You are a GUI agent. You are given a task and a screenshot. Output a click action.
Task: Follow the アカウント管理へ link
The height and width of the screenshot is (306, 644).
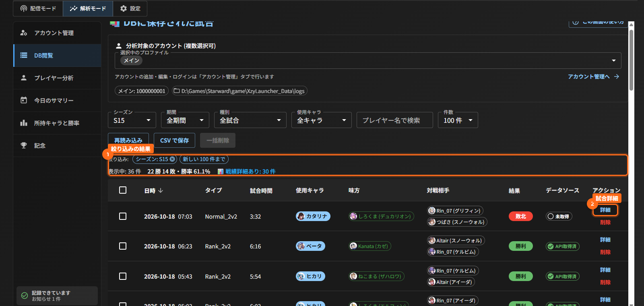tap(593, 76)
